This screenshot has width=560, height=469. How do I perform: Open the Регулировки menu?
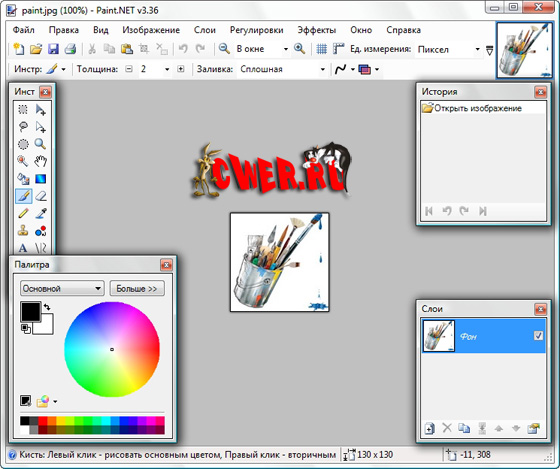[x=256, y=30]
